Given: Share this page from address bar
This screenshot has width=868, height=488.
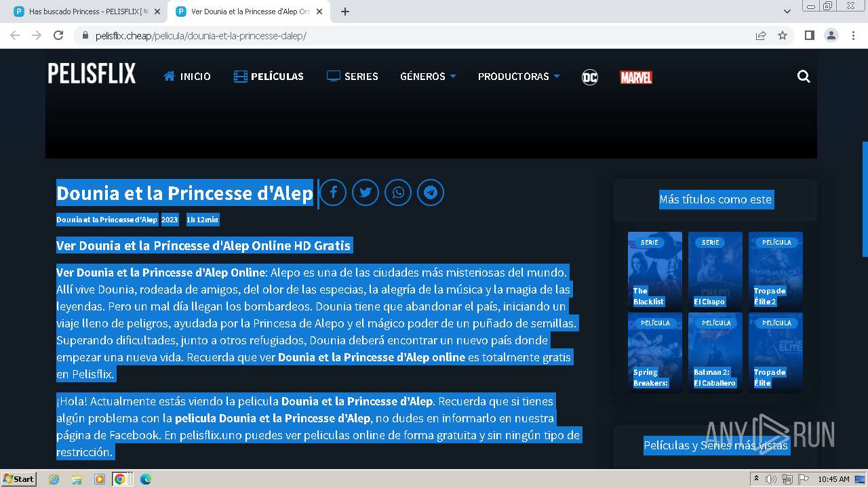Looking at the screenshot, I should pos(761,35).
